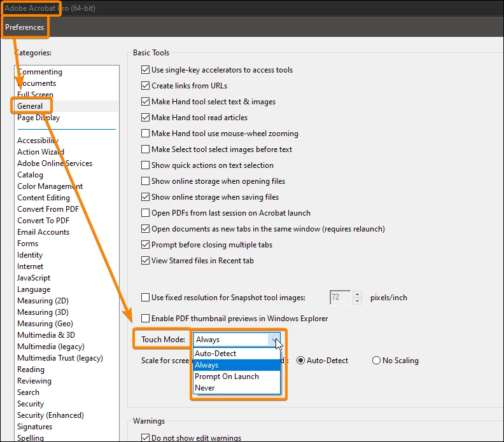The height and width of the screenshot is (442, 504).
Task: Select the No Scaling radio button
Action: pyautogui.click(x=376, y=361)
